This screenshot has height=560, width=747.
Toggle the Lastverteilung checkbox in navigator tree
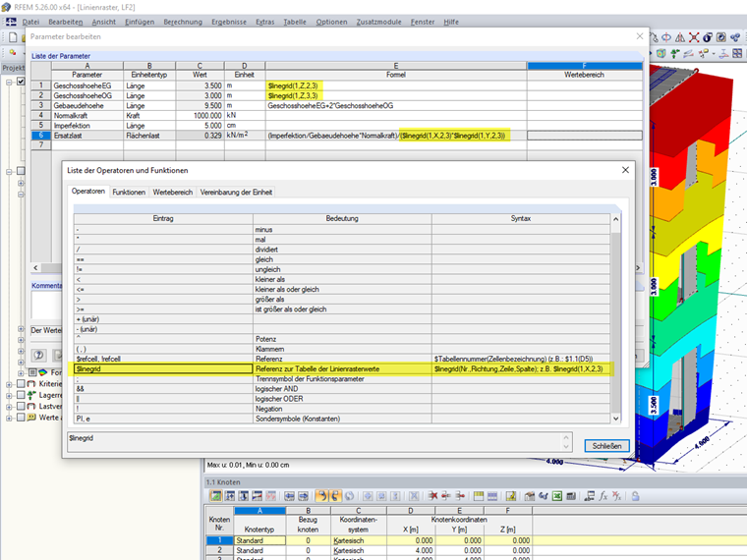pos(21,406)
